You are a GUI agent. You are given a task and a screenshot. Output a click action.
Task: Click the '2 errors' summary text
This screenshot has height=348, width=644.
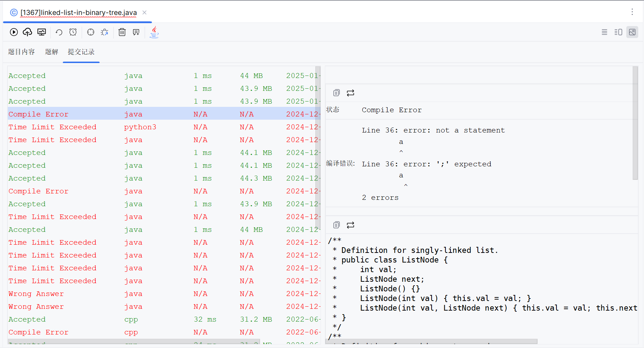[380, 198]
